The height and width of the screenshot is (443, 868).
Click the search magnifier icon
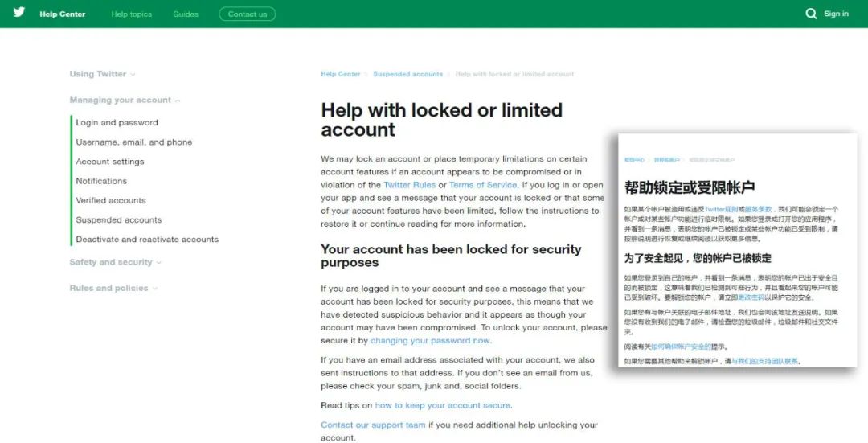(x=811, y=14)
